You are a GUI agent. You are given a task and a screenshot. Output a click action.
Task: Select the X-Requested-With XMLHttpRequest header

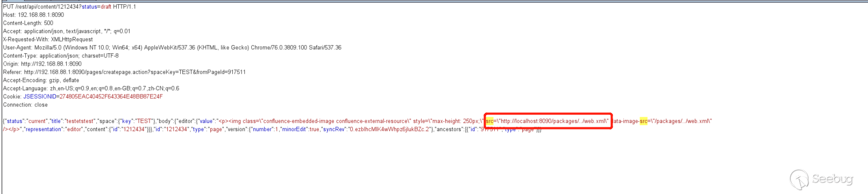48,39
